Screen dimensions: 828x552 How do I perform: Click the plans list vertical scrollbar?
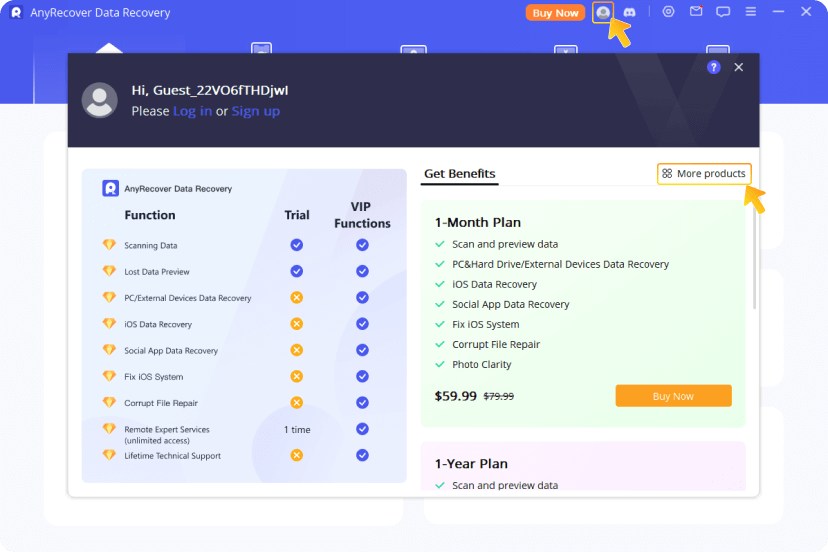point(754,260)
